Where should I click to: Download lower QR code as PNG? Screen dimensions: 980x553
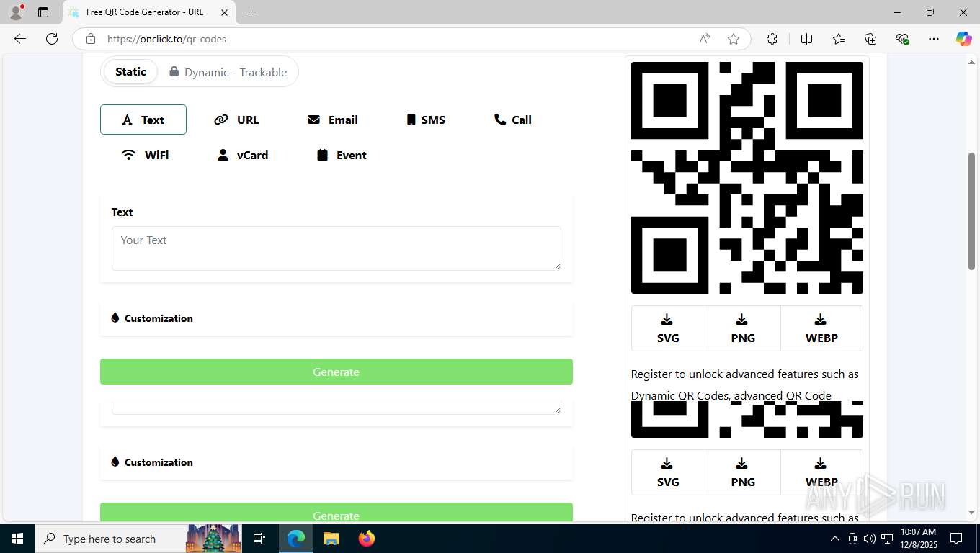[x=743, y=472]
